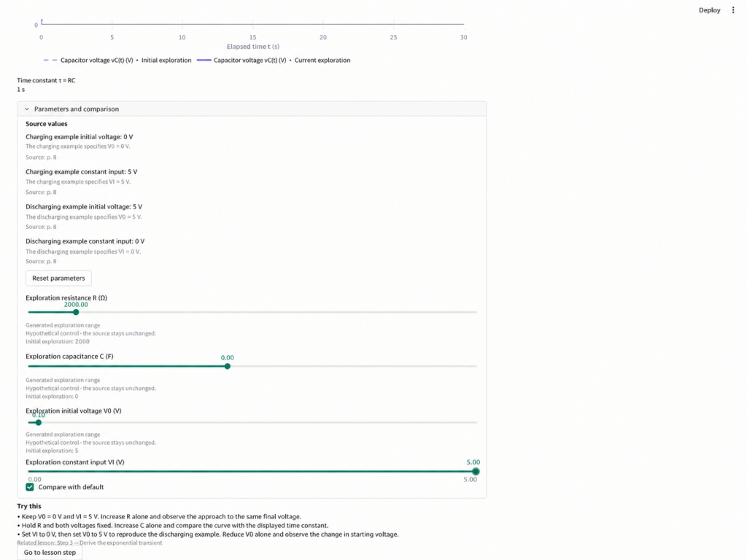
Task: Click the 'Related lesson: Step 3' caption
Action: 90,542
